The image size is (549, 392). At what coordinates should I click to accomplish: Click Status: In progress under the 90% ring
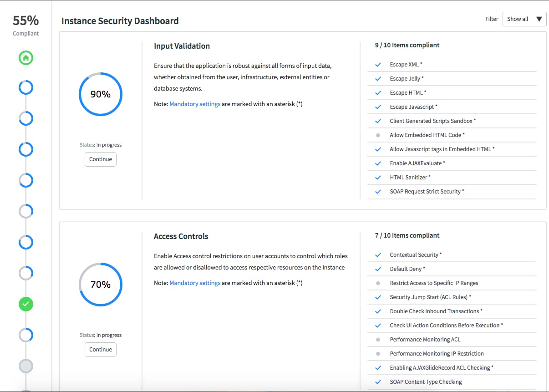pos(101,145)
